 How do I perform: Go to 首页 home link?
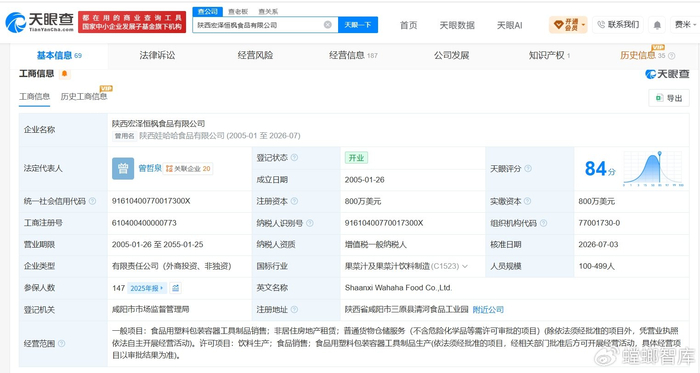click(x=408, y=25)
